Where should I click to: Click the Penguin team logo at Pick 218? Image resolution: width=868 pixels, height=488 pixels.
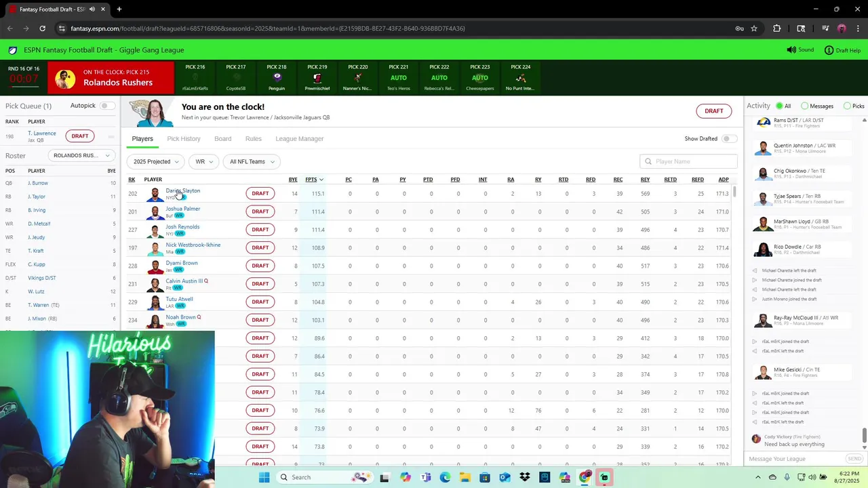277,78
